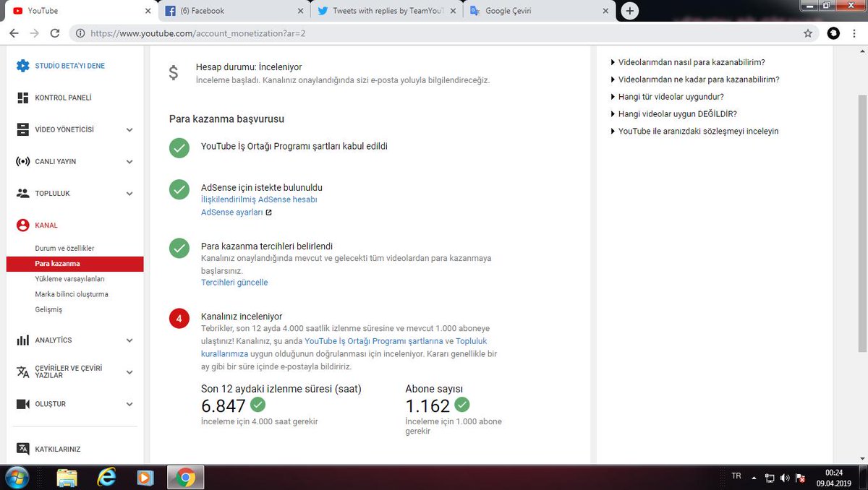The width and height of the screenshot is (868, 490).
Task: Expand 'YouTube ile aranızdaki sözleşmeyi inceleyin' item
Action: pyautogui.click(x=694, y=132)
